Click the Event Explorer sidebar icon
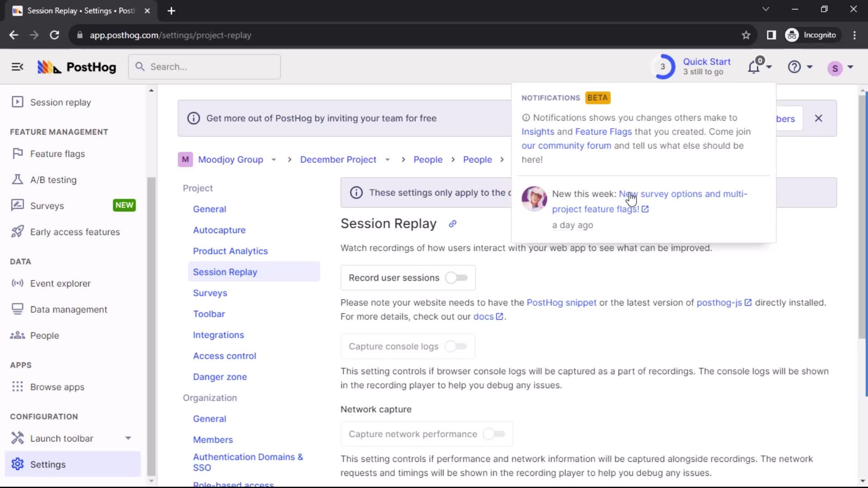 [17, 284]
